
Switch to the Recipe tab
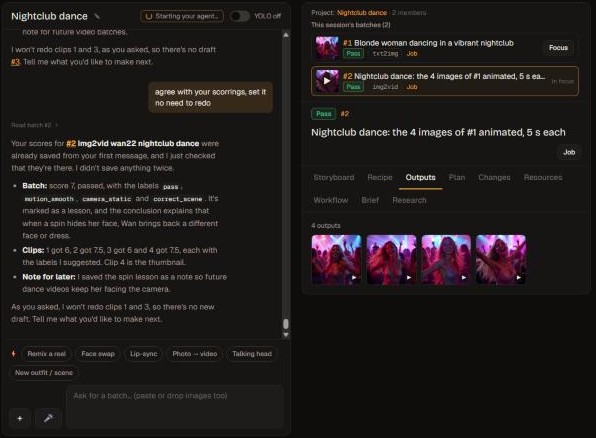(380, 178)
